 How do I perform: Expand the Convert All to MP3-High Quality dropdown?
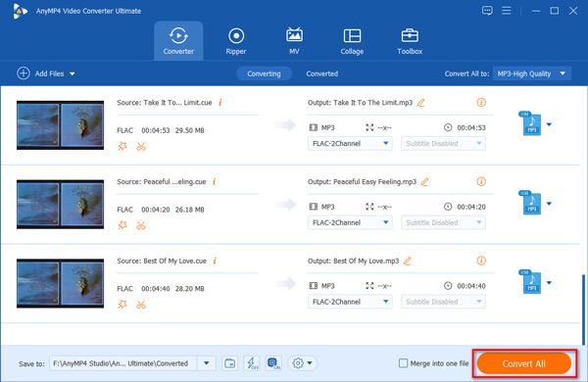click(x=532, y=73)
